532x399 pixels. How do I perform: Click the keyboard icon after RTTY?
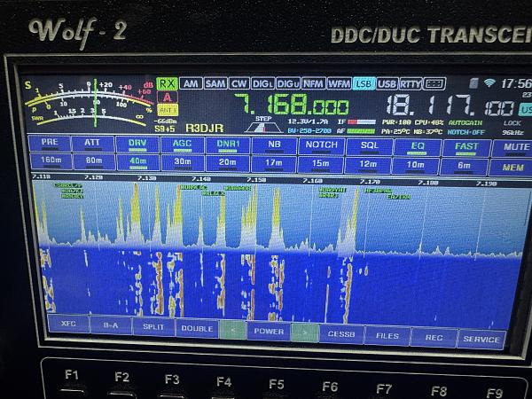434,83
